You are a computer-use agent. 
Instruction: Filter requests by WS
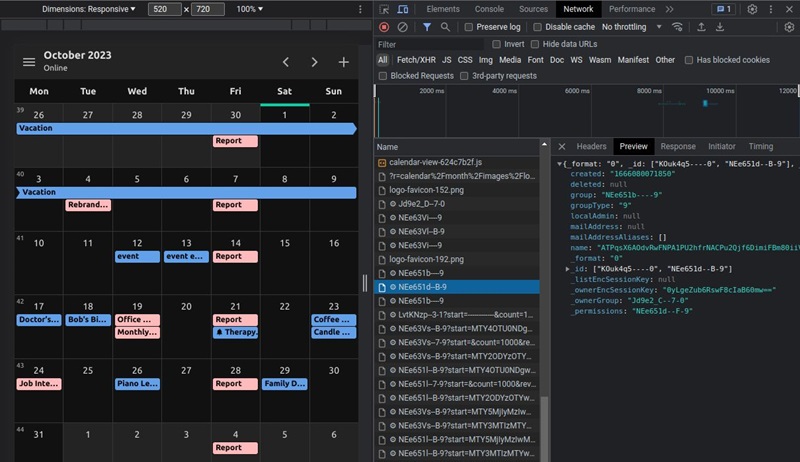coord(576,60)
